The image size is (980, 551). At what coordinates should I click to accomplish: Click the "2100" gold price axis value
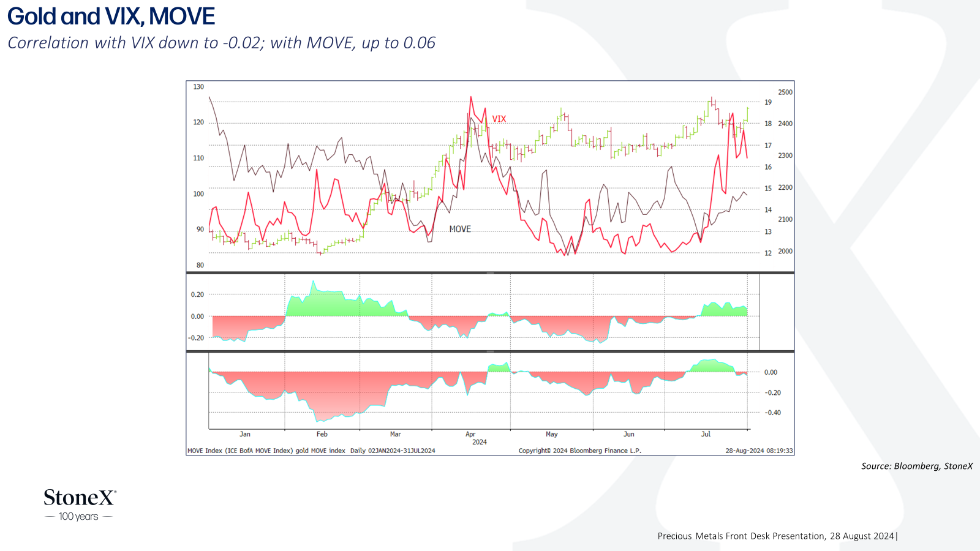click(x=785, y=219)
